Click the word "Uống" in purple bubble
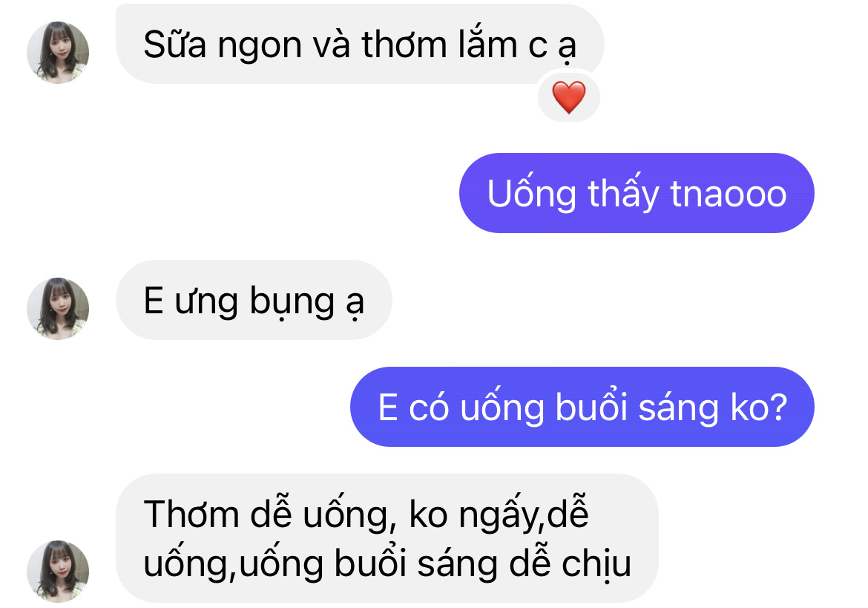The image size is (868, 608). coord(532,194)
